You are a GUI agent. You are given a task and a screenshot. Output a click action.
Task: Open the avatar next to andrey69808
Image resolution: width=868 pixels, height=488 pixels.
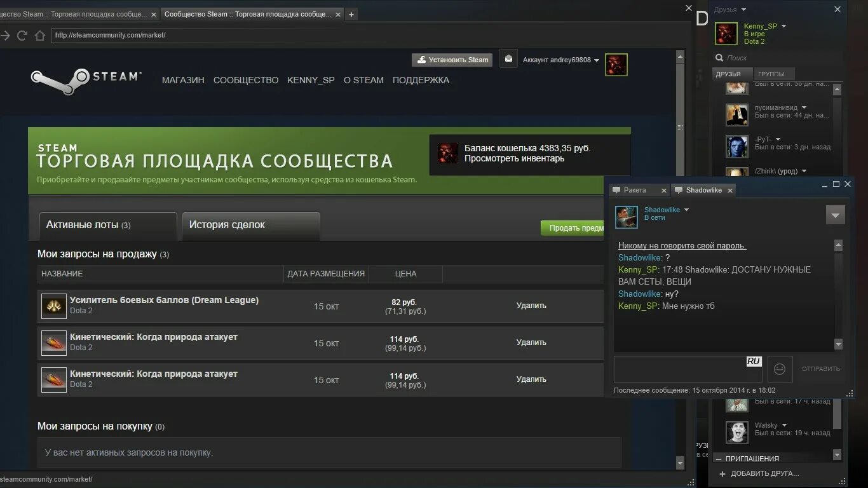tap(616, 64)
